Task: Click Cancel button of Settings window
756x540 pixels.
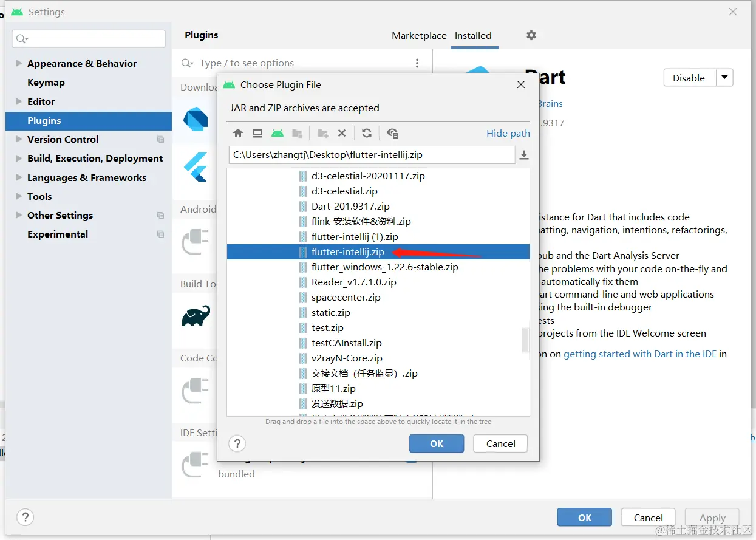Action: click(x=649, y=518)
